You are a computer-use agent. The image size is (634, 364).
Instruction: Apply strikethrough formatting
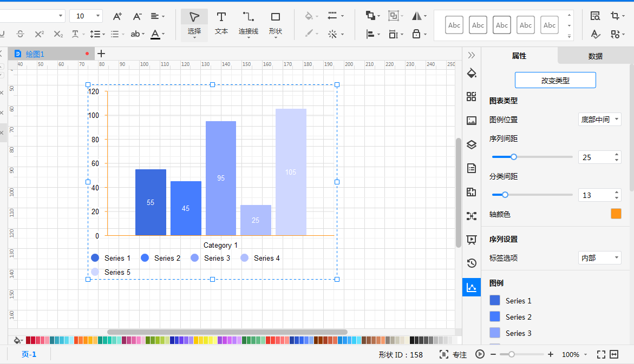coord(20,34)
